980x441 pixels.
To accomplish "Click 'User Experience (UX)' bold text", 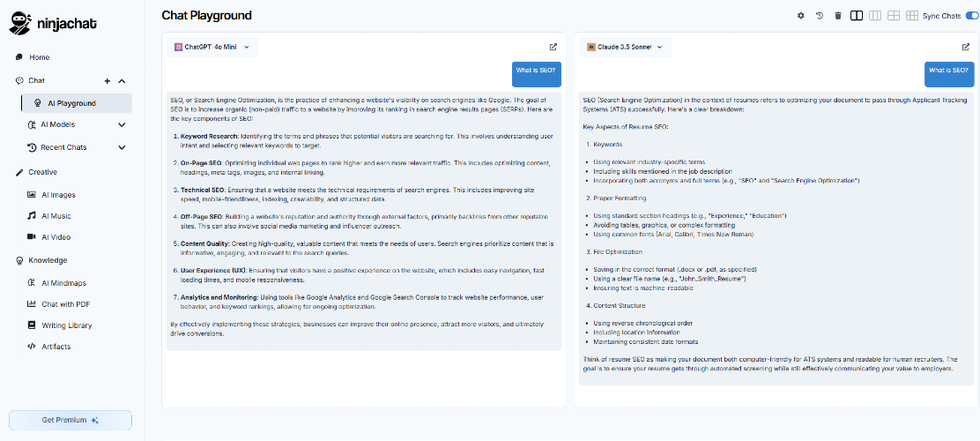I will 213,271.
